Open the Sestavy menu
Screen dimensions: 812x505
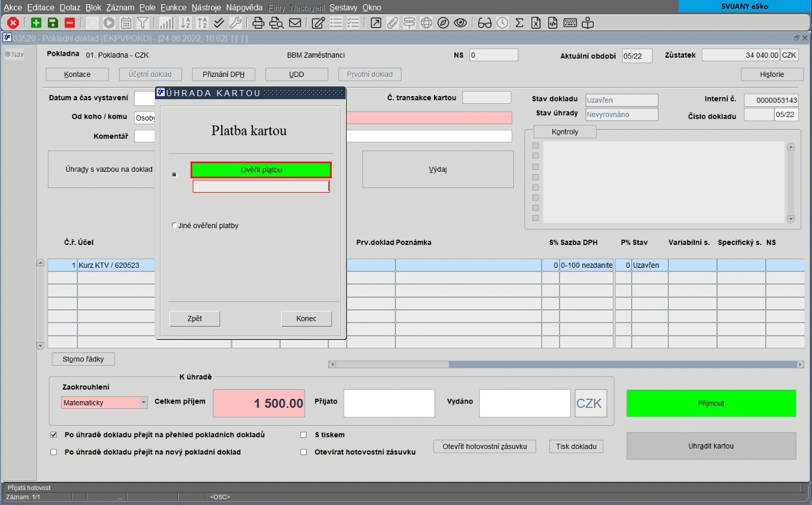tap(343, 7)
